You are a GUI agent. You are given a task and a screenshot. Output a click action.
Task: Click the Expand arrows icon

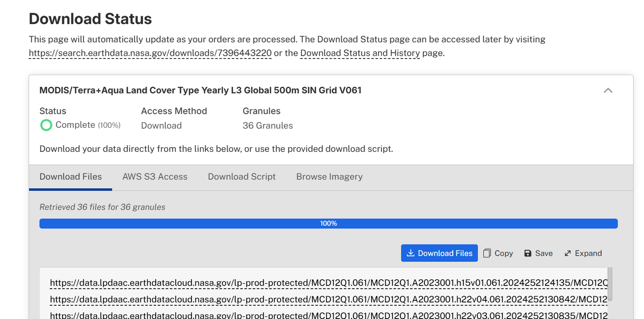click(x=568, y=253)
